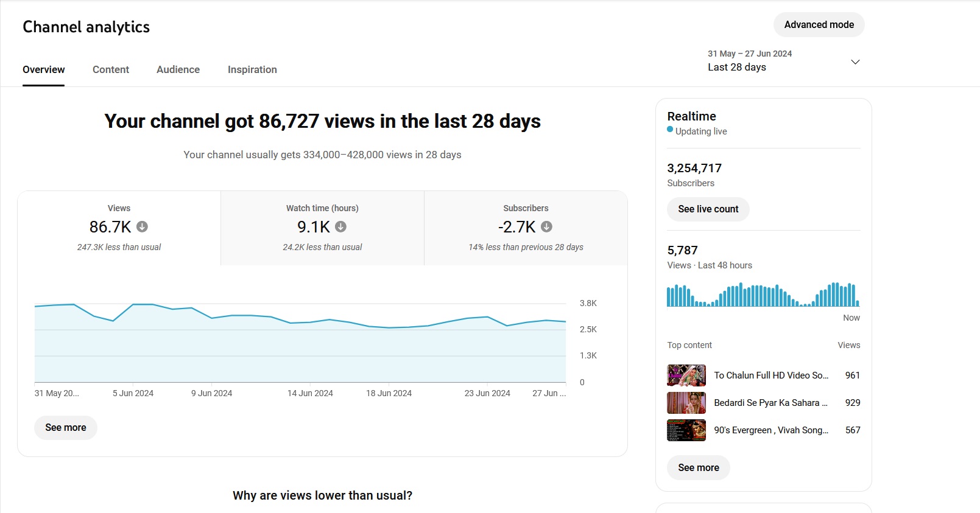Click the down-arrow icon beside -2.7K subscribers
980x513 pixels.
546,226
